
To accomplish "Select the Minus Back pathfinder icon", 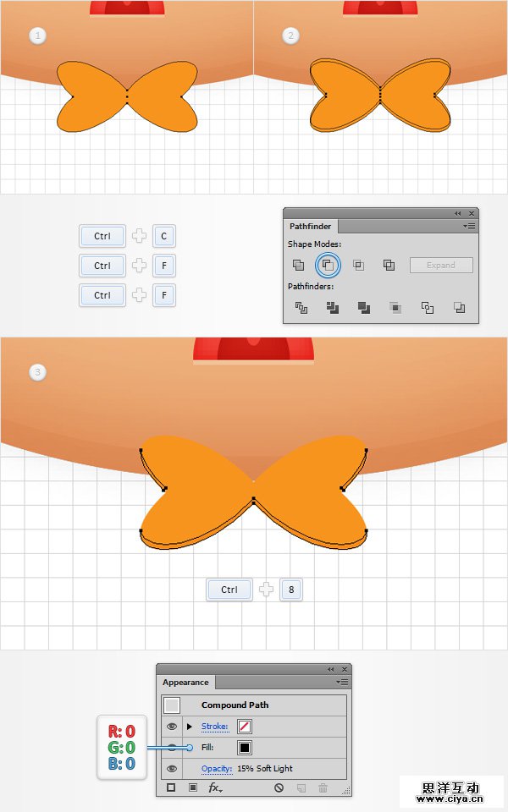I will [459, 308].
